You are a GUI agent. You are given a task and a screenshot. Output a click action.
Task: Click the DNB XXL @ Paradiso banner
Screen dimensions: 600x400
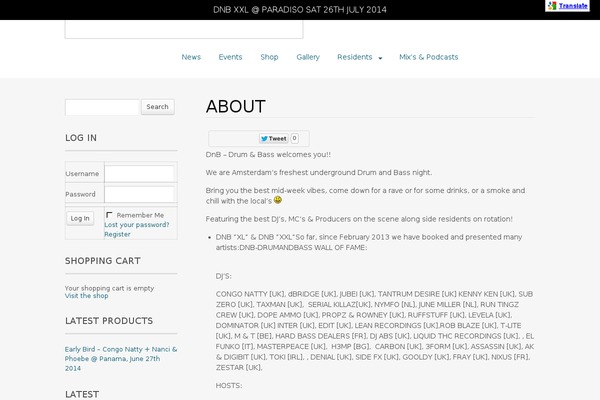(300, 10)
